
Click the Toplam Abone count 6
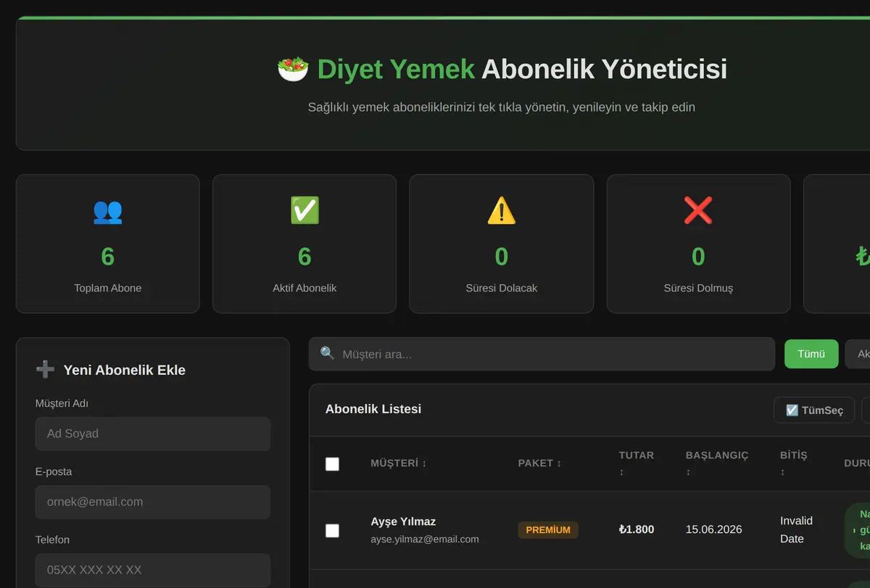point(107,257)
